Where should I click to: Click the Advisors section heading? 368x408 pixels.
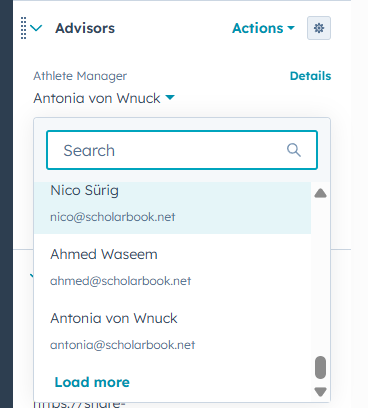click(85, 28)
